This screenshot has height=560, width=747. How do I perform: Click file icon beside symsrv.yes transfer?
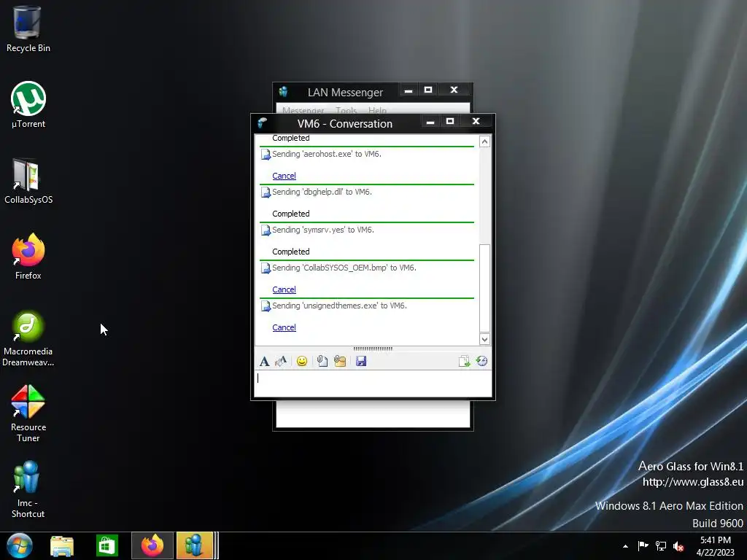coord(266,231)
